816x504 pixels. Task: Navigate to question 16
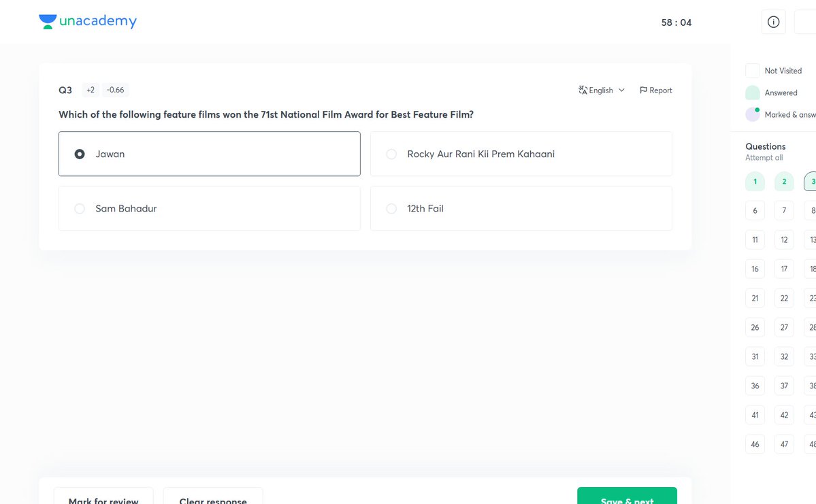(x=755, y=269)
